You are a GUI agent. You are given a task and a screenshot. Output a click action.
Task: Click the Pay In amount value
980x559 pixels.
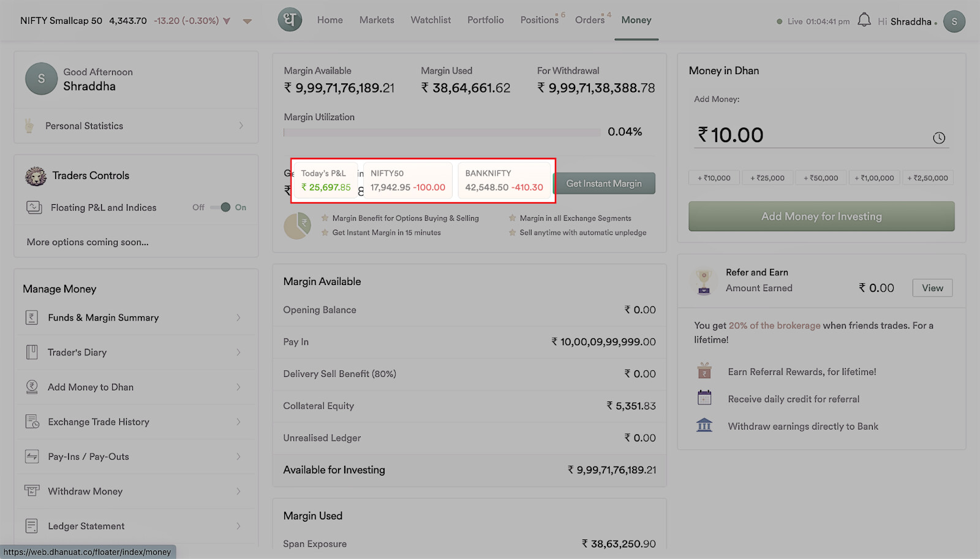coord(603,342)
